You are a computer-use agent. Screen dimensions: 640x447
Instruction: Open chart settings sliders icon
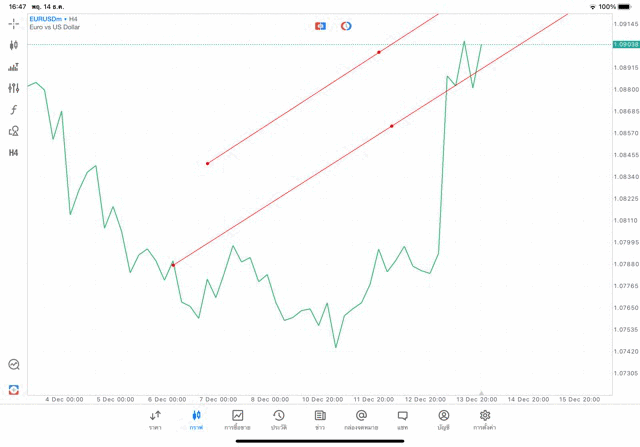(x=14, y=88)
